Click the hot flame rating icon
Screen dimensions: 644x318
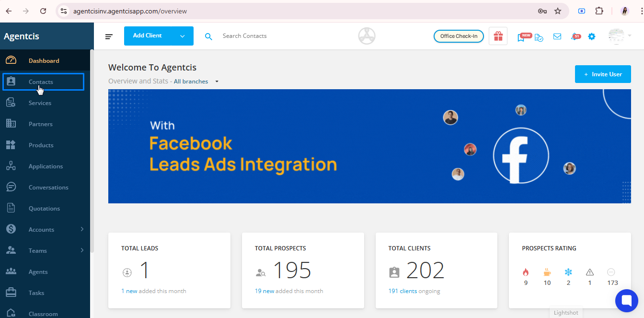coord(526,272)
